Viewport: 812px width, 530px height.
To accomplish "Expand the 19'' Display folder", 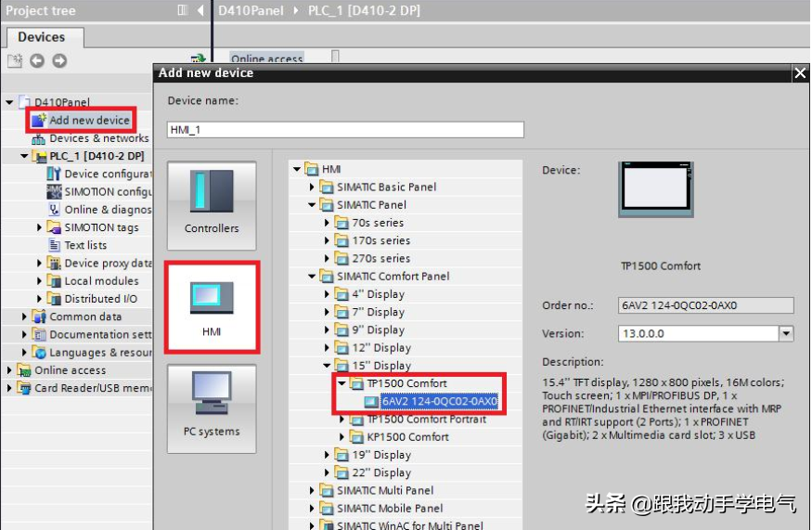I will tap(327, 455).
